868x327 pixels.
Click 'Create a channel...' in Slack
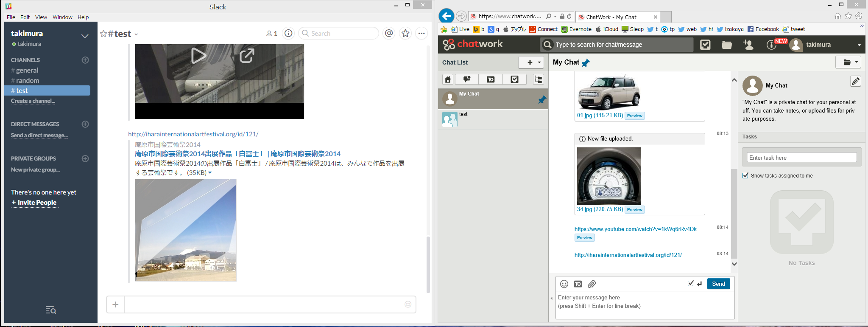(x=33, y=101)
